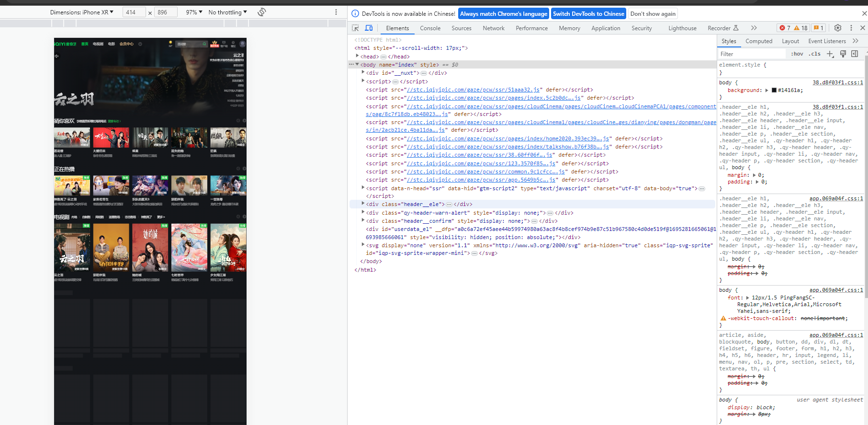Open the issues badge showing 1
The height and width of the screenshot is (425, 868).
point(819,28)
